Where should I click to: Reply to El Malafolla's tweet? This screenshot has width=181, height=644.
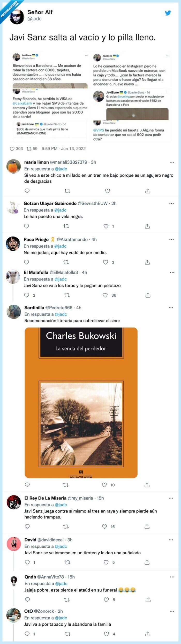26,295
